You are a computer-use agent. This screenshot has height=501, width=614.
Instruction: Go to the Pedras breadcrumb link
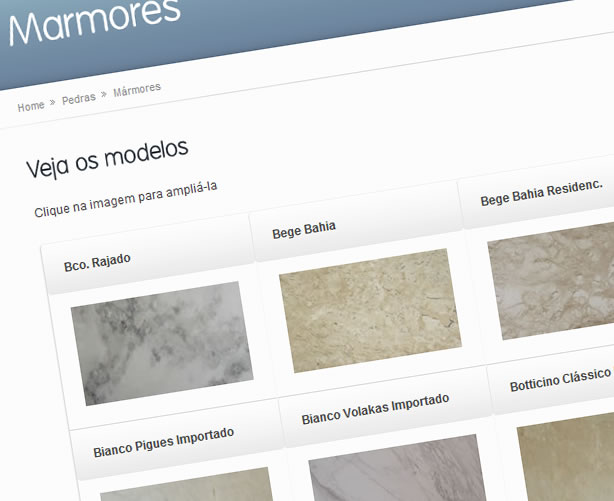pos(79,98)
